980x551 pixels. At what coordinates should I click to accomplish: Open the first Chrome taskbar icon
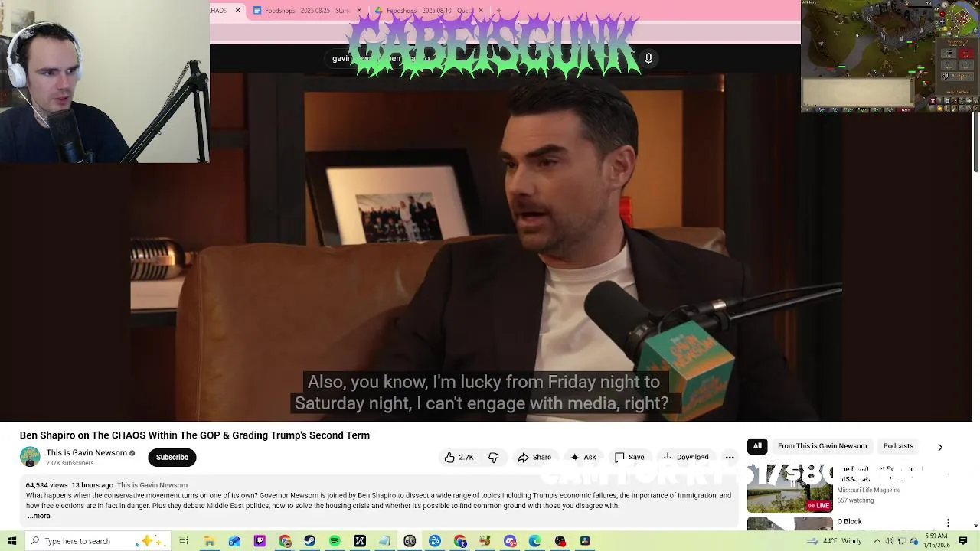coord(285,541)
